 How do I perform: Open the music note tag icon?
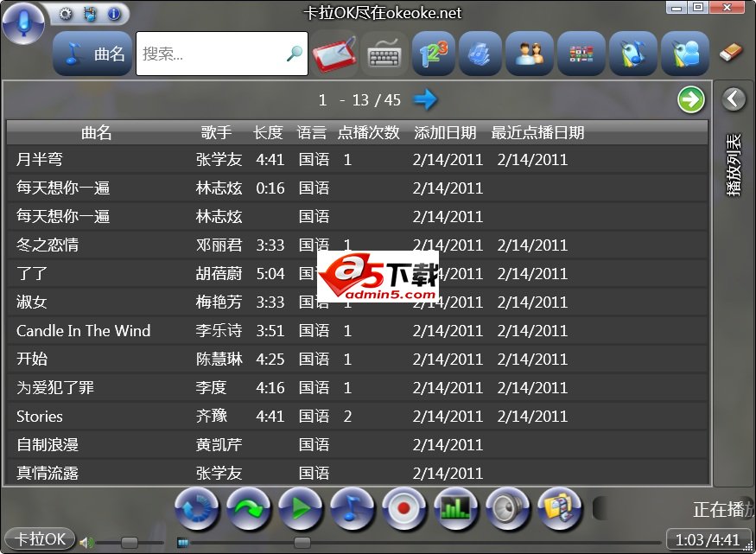click(x=633, y=54)
